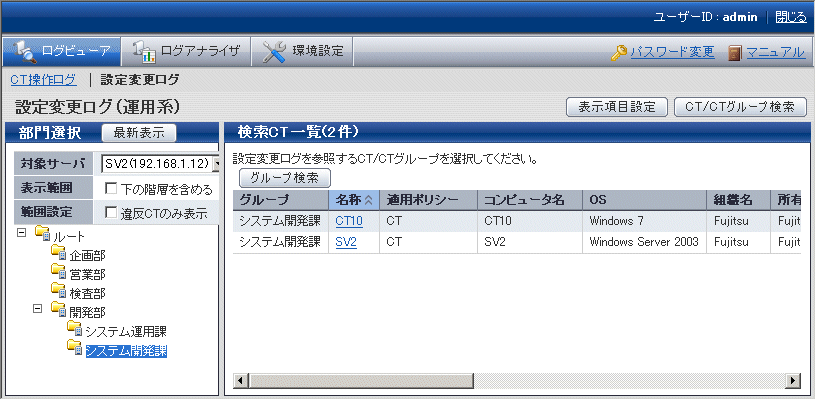This screenshot has height=399, width=815.
Task: Click the Windows Server 2003 cell
Action: [645, 242]
